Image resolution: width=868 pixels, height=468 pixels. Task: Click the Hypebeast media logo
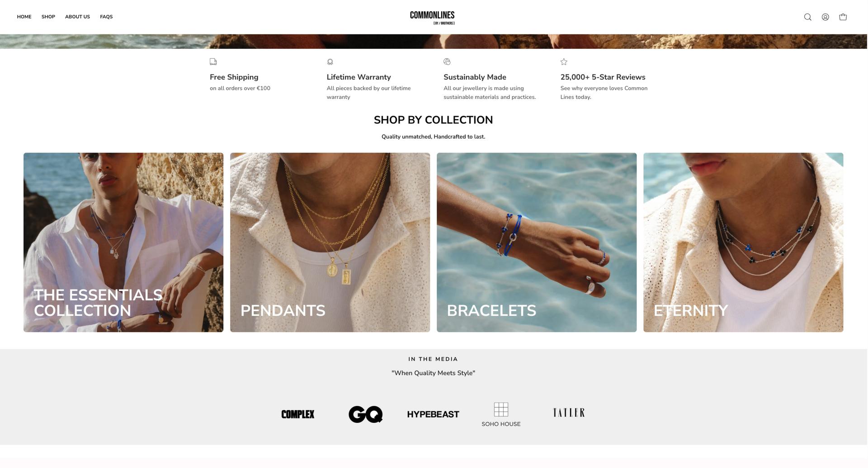(433, 414)
